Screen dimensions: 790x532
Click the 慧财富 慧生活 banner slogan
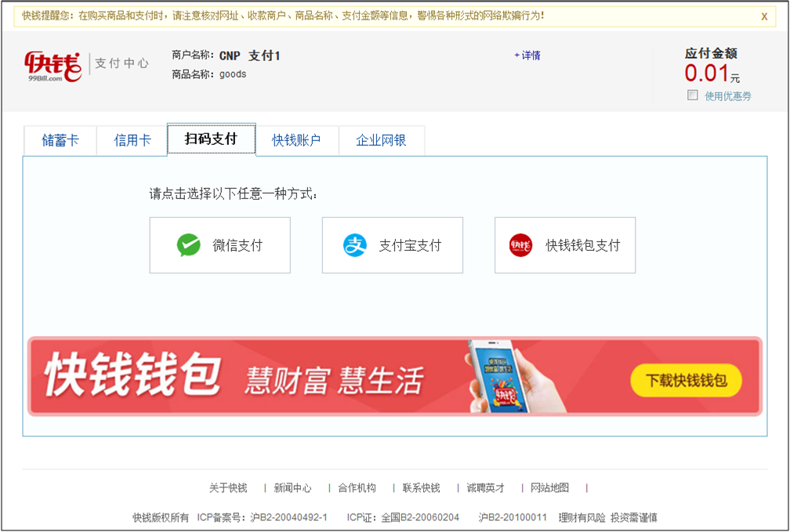(334, 380)
